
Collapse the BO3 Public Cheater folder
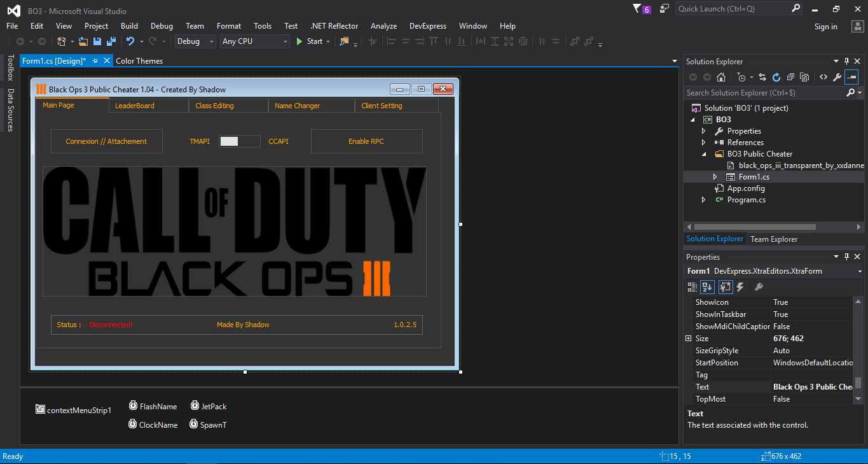coord(703,154)
